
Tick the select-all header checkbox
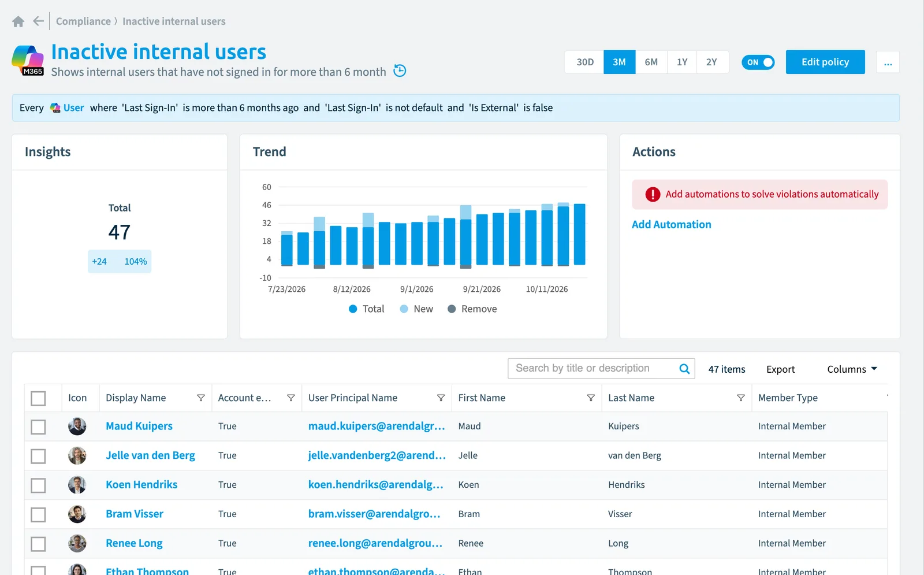pyautogui.click(x=38, y=398)
